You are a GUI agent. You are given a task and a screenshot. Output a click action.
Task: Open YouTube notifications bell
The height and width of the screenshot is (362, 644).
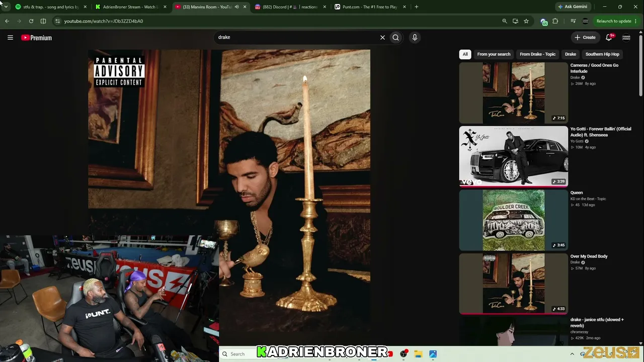(x=609, y=37)
